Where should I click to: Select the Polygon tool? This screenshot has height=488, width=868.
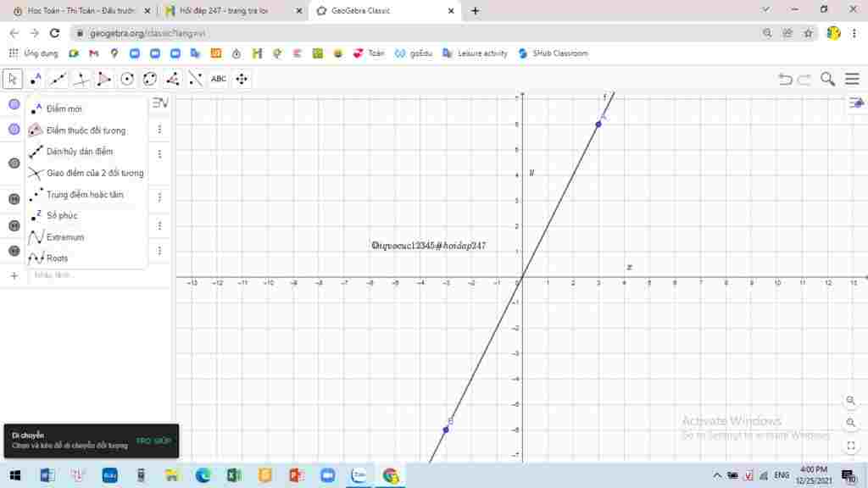click(x=104, y=79)
